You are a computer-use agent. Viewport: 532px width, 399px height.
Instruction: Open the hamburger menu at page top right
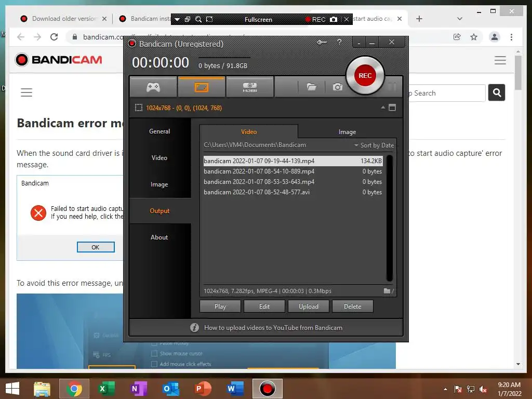500,60
